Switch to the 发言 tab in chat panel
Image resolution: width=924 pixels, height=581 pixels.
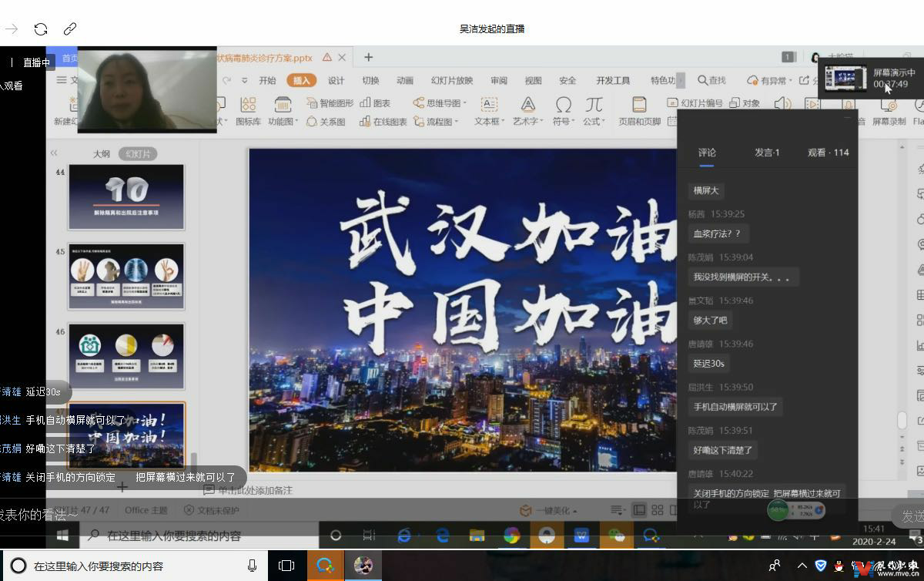766,153
